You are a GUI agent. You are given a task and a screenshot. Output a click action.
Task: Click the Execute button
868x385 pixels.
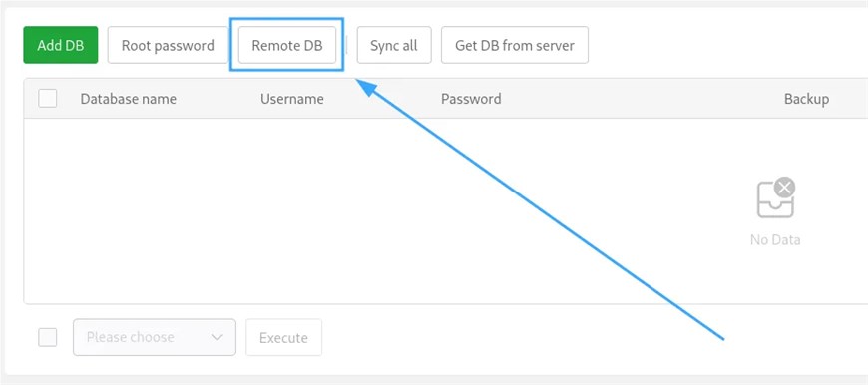click(x=283, y=337)
